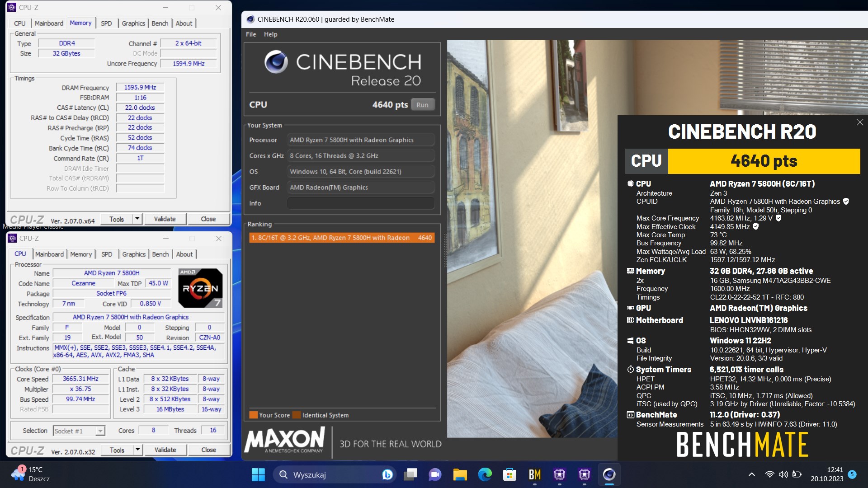Switch to BenchMate via the BM taskbar icon
This screenshot has height=488, width=868.
(534, 474)
